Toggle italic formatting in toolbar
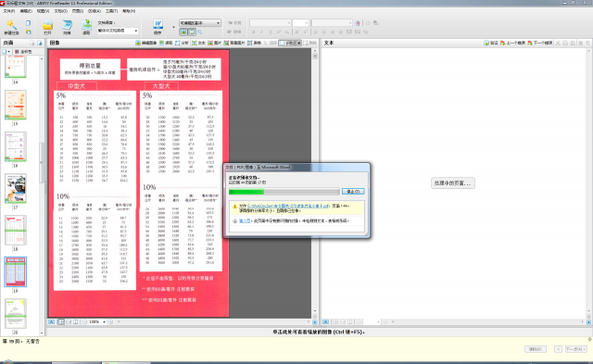Image resolution: width=593 pixels, height=364 pixels. [261, 32]
